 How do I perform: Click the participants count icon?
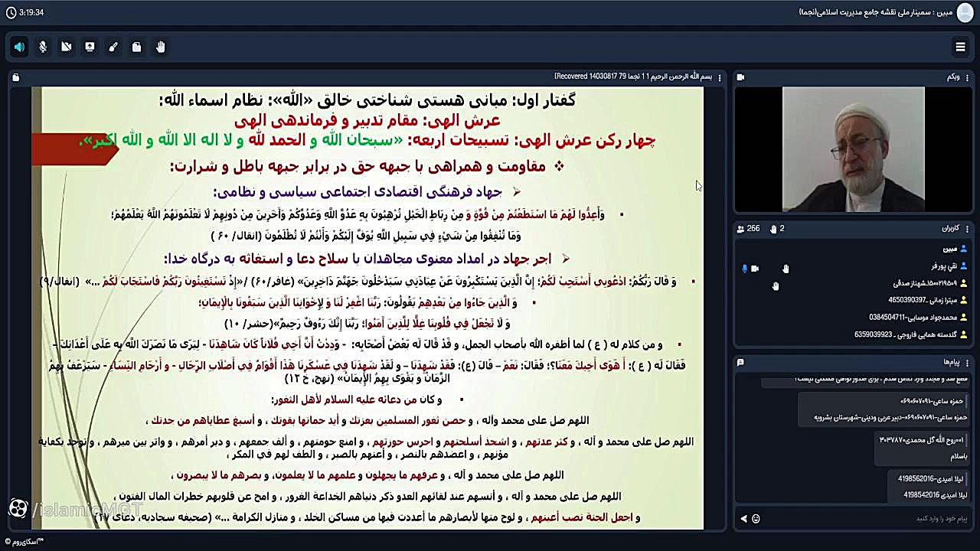point(740,229)
